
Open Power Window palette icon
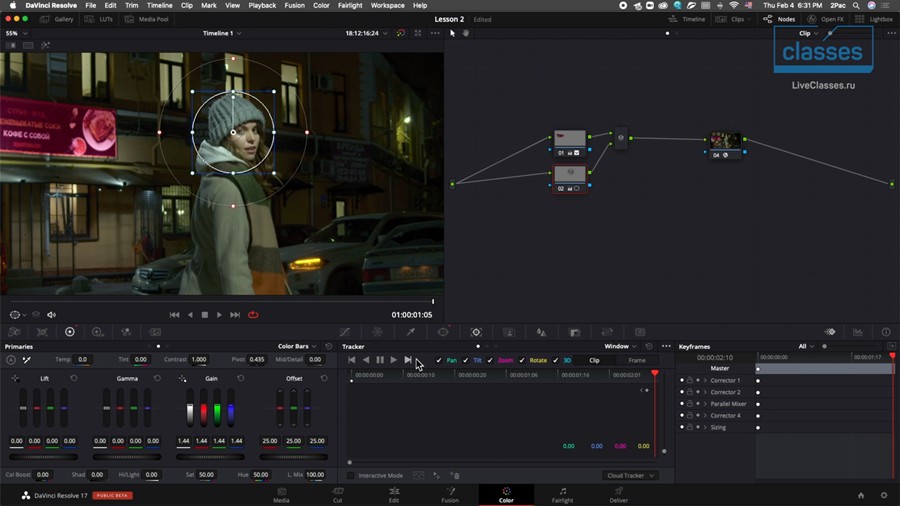[x=443, y=332]
